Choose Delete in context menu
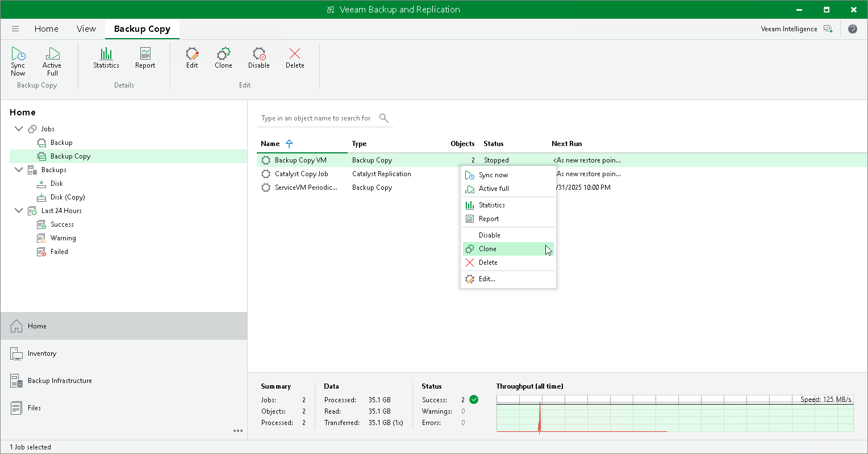This screenshot has height=454, width=868. pyautogui.click(x=508, y=263)
